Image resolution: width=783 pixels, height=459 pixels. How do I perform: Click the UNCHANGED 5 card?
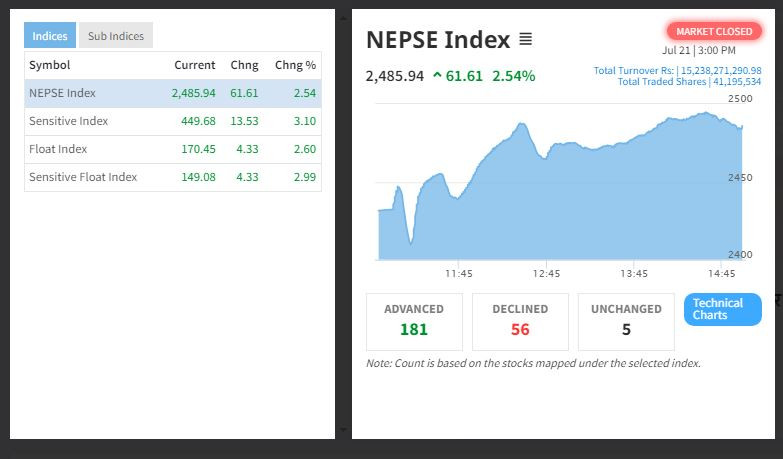point(626,322)
